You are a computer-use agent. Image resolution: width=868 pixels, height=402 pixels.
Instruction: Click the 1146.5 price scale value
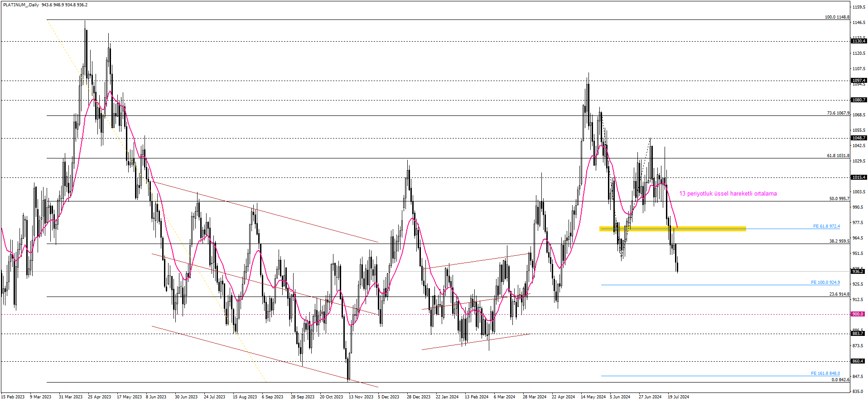point(859,23)
